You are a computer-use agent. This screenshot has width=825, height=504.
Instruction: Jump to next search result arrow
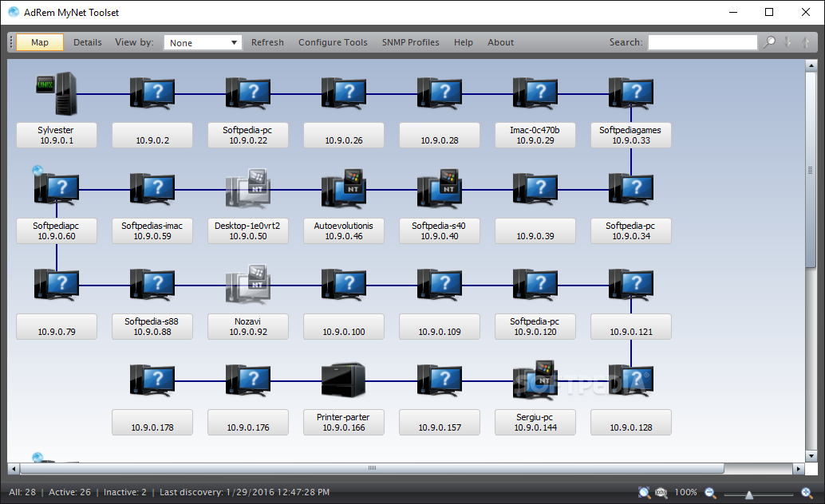tap(787, 42)
